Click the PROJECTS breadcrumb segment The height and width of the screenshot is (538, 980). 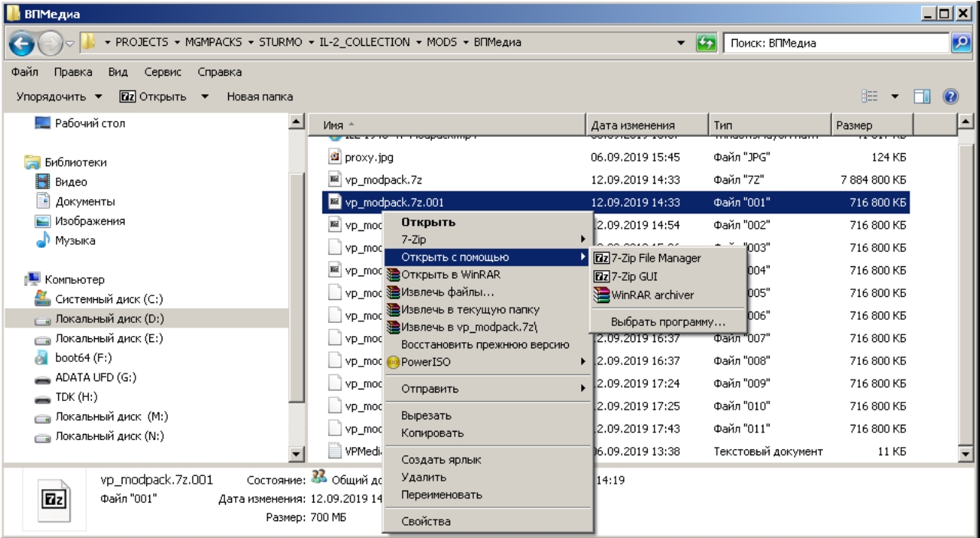pos(142,43)
